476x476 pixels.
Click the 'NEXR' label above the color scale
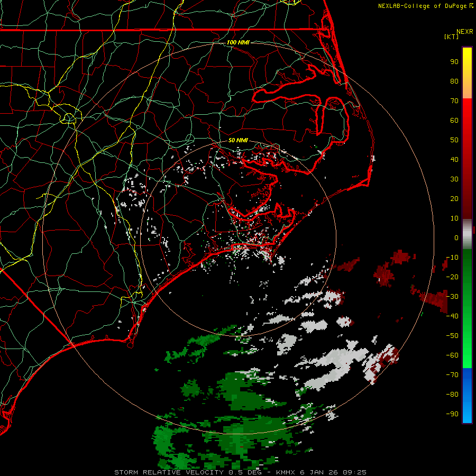(465, 32)
